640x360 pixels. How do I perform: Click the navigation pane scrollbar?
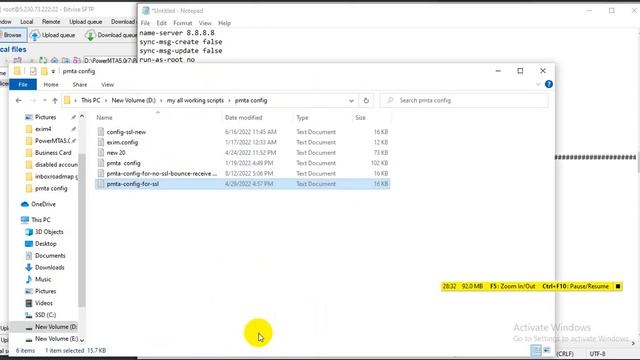click(x=82, y=231)
